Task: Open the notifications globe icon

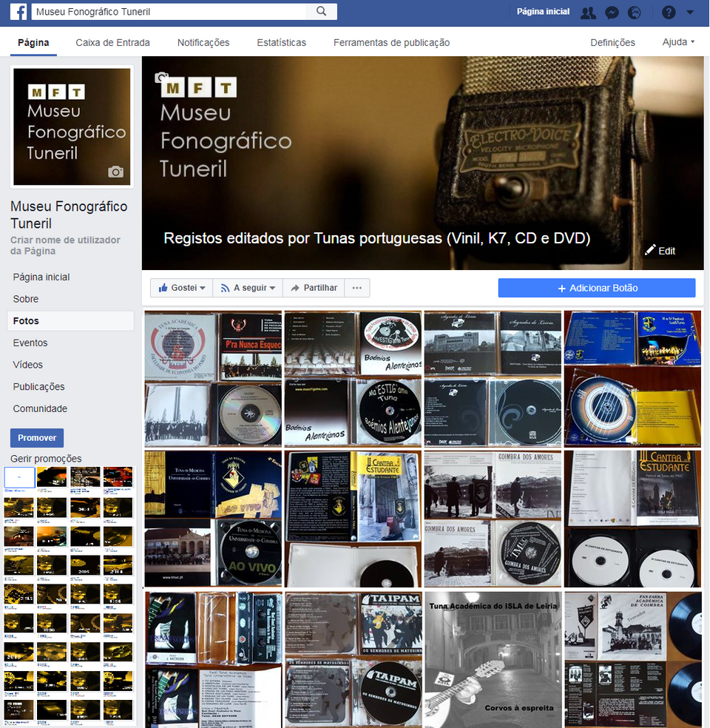Action: pyautogui.click(x=635, y=12)
